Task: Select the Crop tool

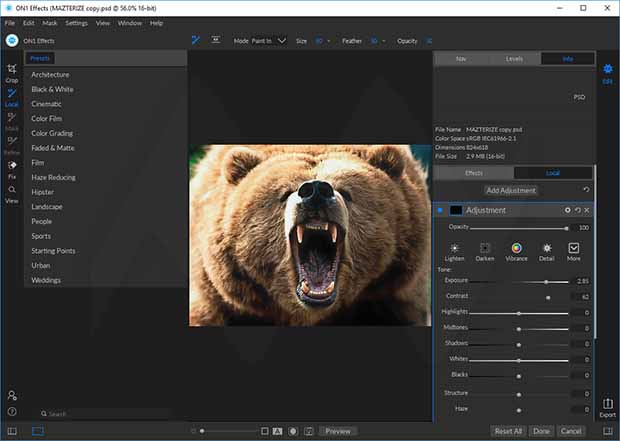Action: point(11,72)
